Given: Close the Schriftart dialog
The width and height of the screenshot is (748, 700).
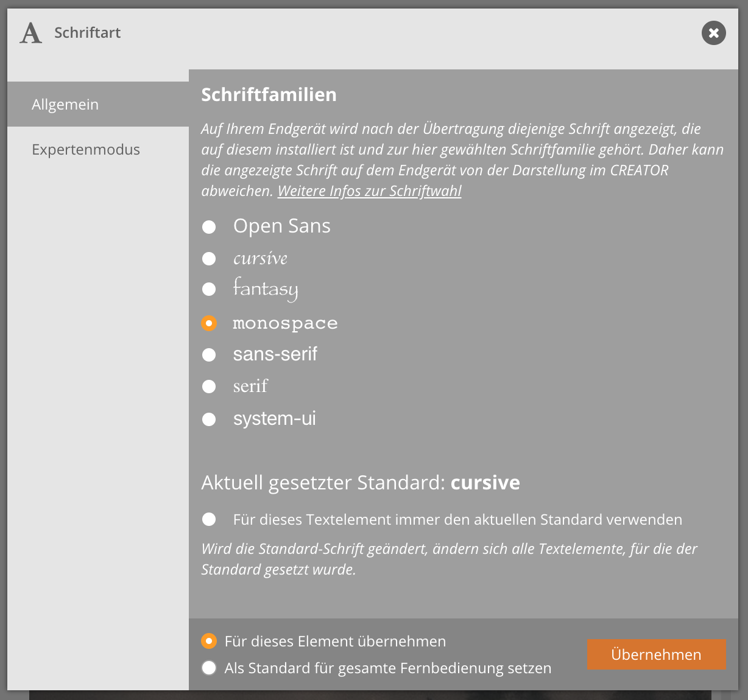Looking at the screenshot, I should 713,33.
